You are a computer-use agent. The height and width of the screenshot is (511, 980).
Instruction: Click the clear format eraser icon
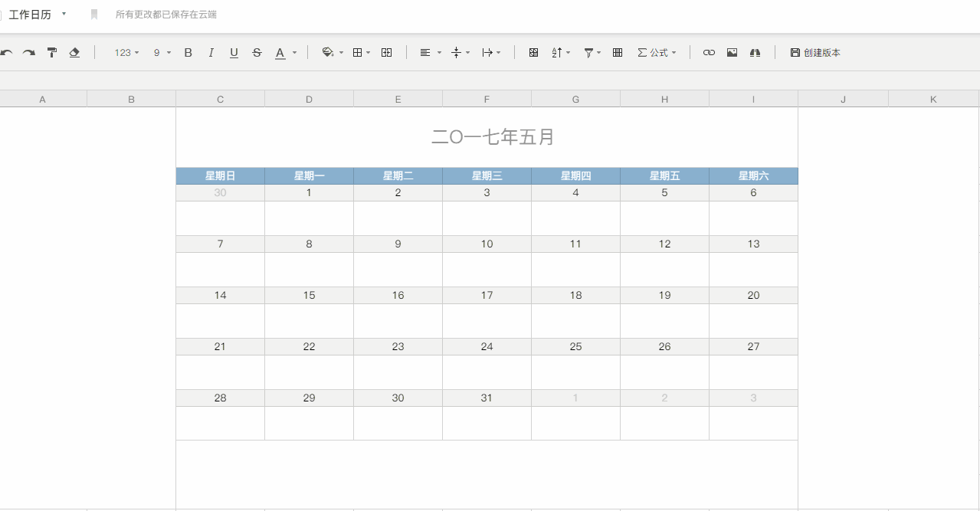click(74, 53)
